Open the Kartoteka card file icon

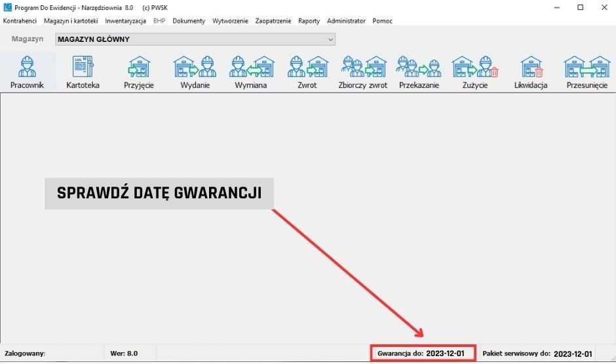83,72
